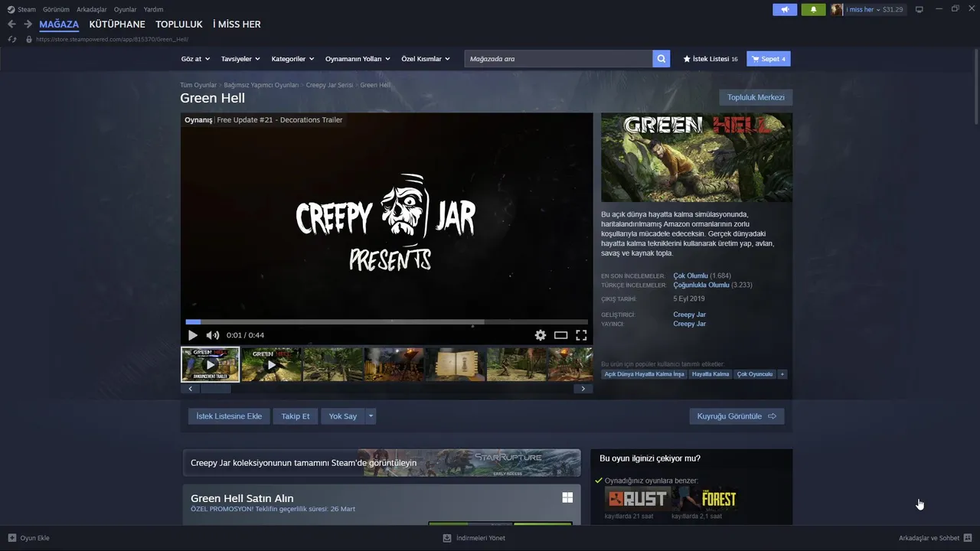Screen dimensions: 980x551
Task: Focus the Mağazada ara search field
Action: coord(558,58)
